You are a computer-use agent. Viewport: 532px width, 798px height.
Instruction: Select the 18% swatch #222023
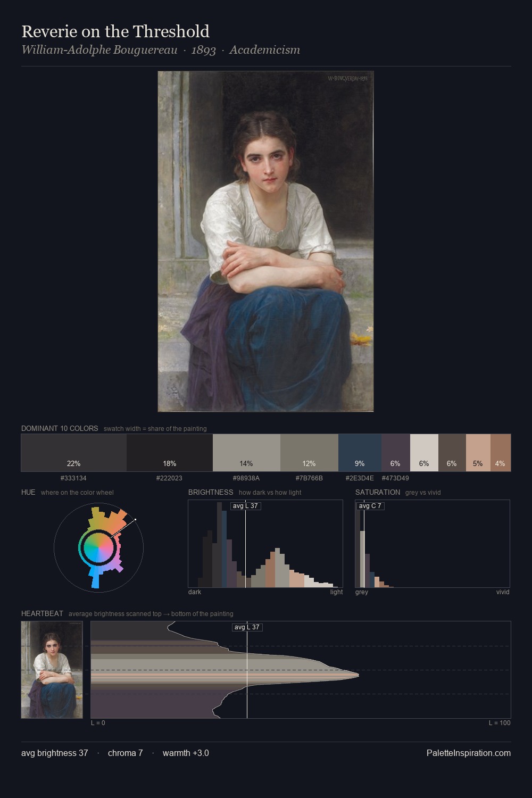coord(170,453)
